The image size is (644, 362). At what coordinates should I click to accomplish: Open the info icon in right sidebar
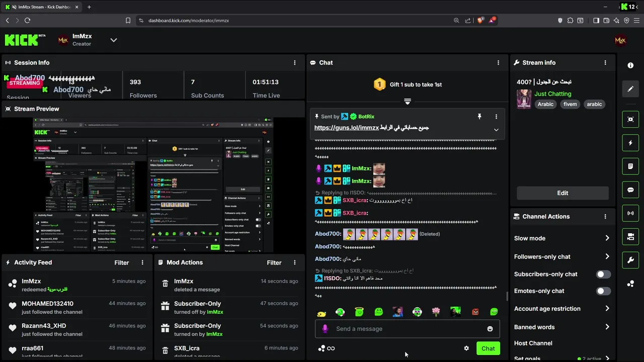pos(630,65)
